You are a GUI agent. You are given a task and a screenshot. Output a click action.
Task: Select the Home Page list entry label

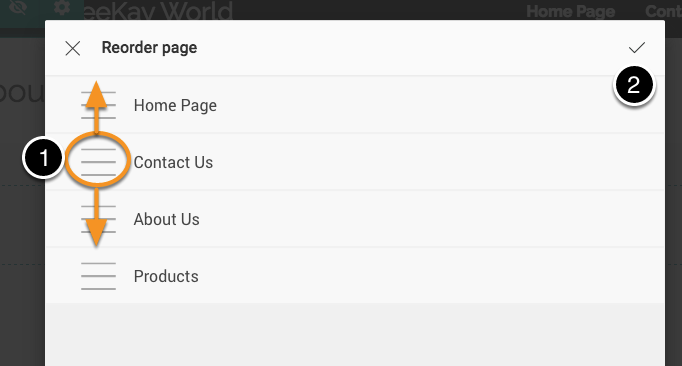point(175,105)
